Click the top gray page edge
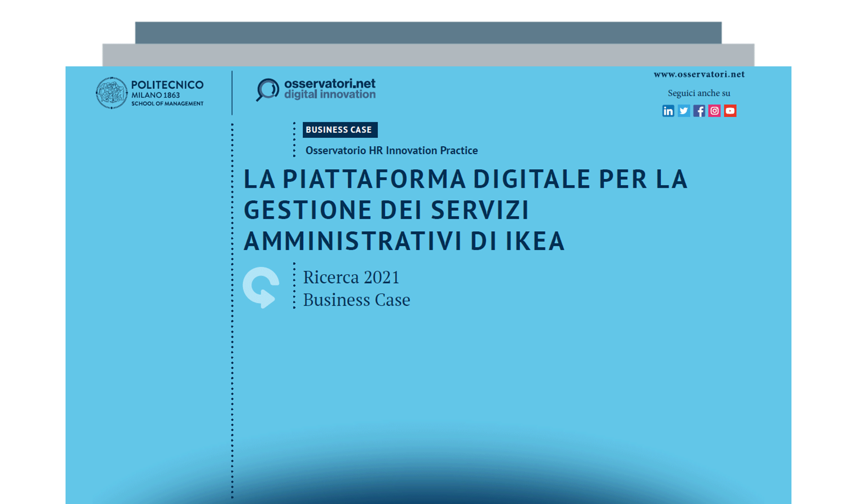Image resolution: width=857 pixels, height=504 pixels. (428, 31)
